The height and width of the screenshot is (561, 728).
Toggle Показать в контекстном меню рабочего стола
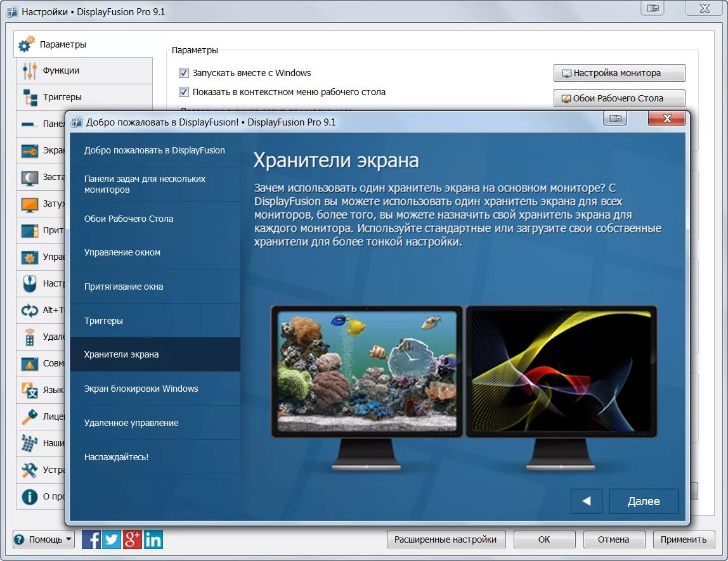(x=184, y=92)
